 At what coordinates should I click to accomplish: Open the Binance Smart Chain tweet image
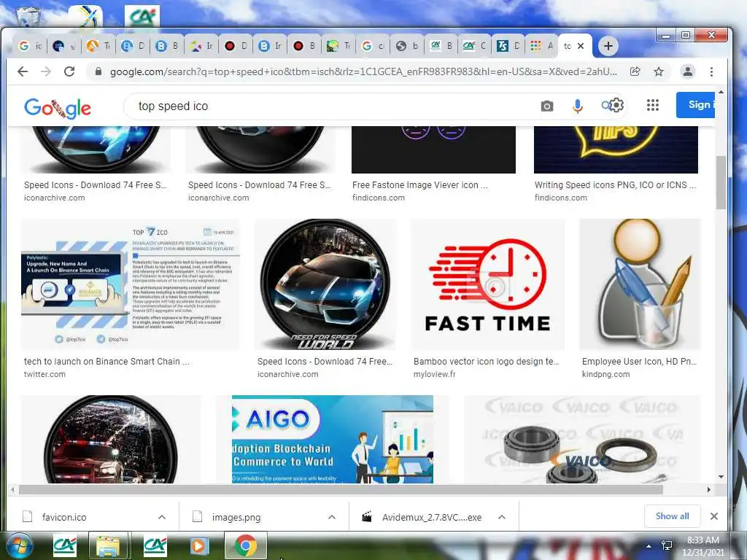(x=130, y=284)
